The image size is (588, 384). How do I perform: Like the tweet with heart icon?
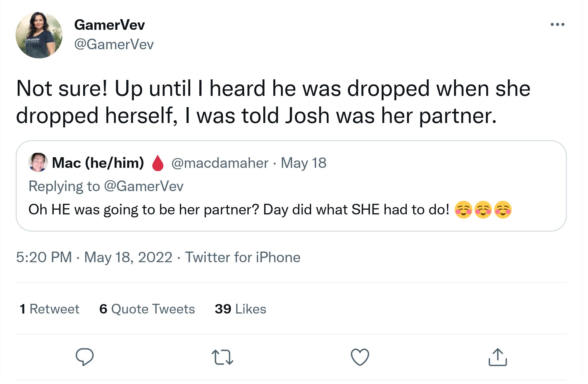point(360,357)
